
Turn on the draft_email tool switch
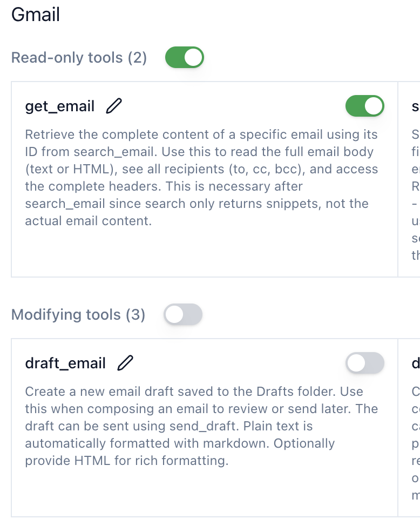[364, 363]
